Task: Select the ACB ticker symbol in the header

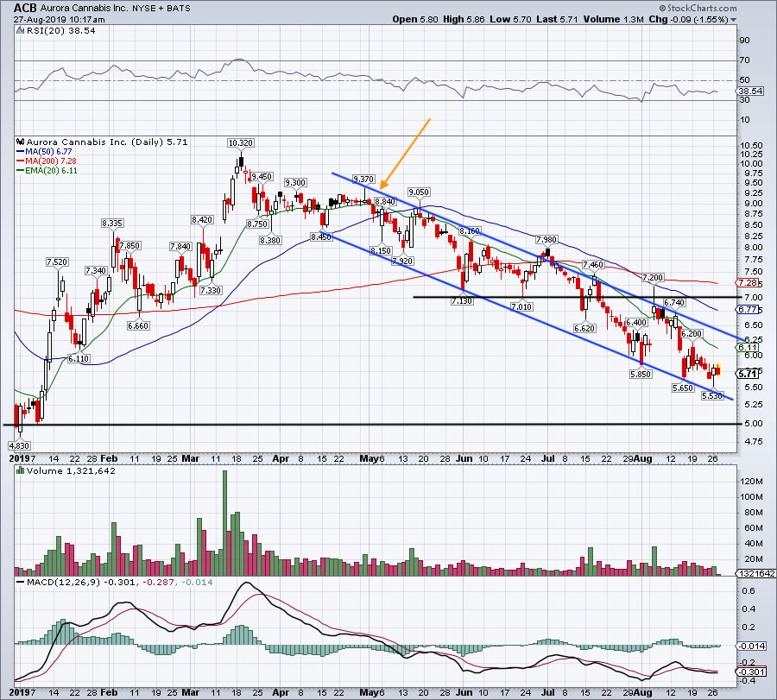Action: tap(25, 8)
